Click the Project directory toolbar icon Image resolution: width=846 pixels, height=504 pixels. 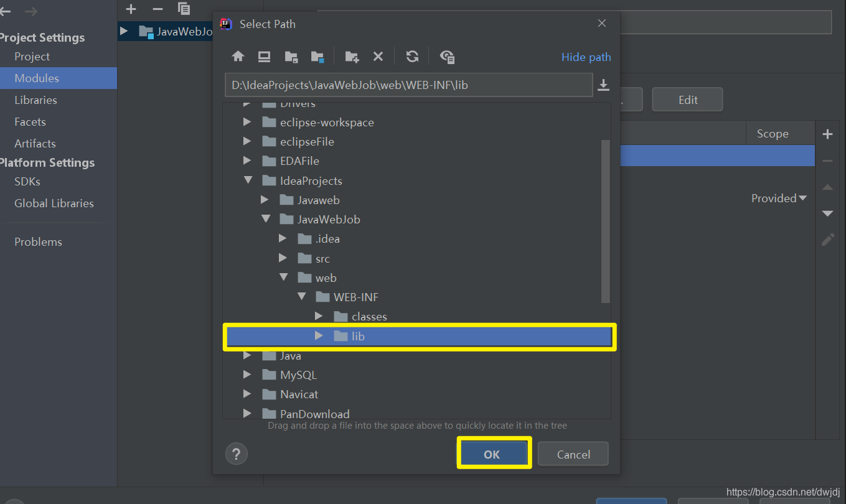coord(291,57)
